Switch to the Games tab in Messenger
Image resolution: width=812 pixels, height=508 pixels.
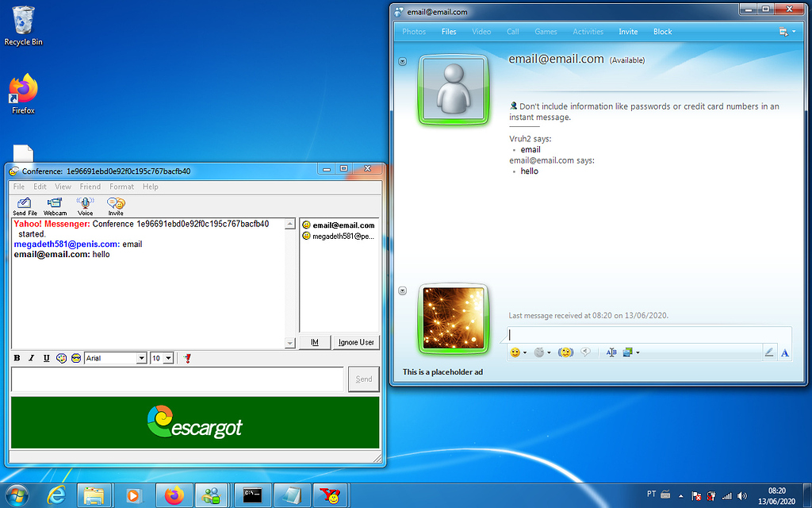click(546, 32)
